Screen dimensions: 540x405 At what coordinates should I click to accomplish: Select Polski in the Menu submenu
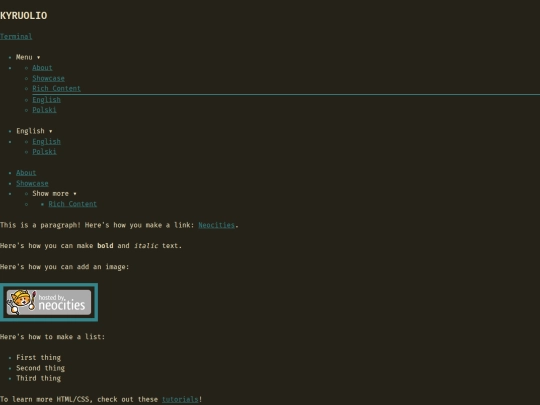click(44, 110)
